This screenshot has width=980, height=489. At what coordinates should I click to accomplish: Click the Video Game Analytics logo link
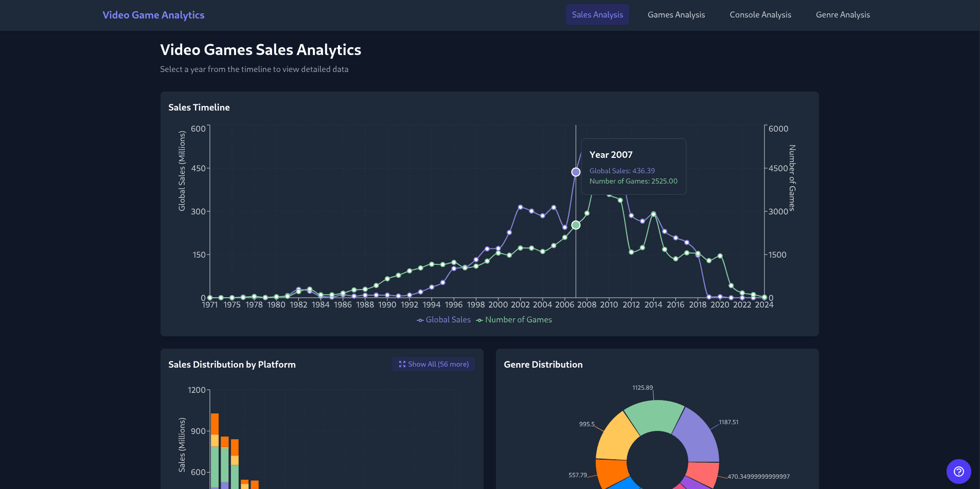coord(153,15)
